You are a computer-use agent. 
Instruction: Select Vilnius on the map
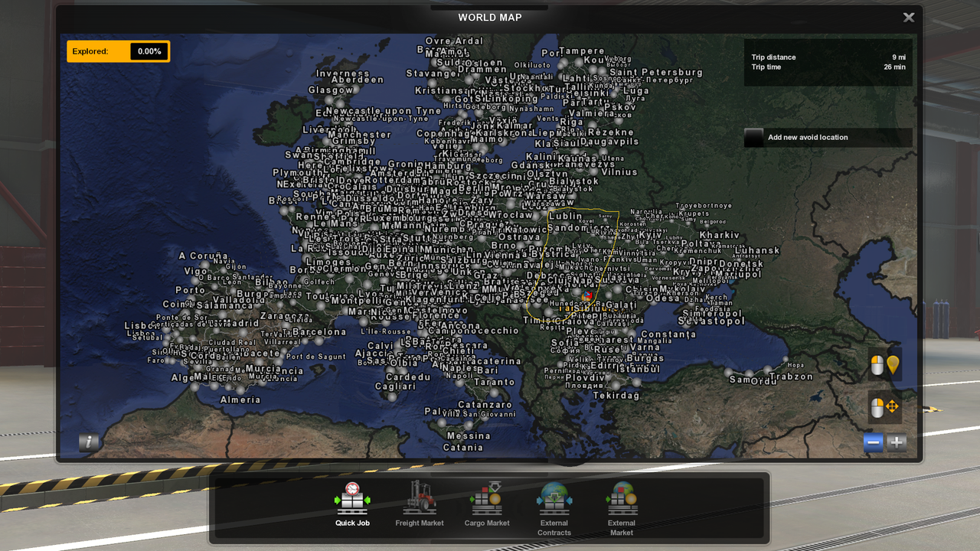click(x=619, y=172)
